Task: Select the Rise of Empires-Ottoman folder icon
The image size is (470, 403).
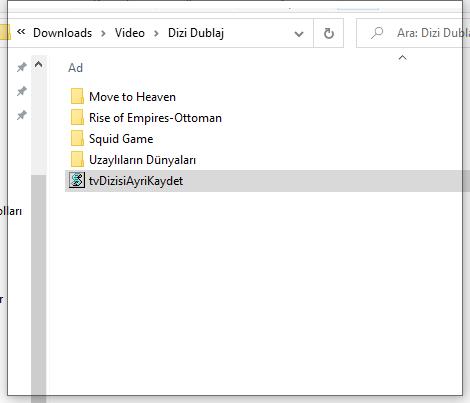Action: click(x=77, y=118)
